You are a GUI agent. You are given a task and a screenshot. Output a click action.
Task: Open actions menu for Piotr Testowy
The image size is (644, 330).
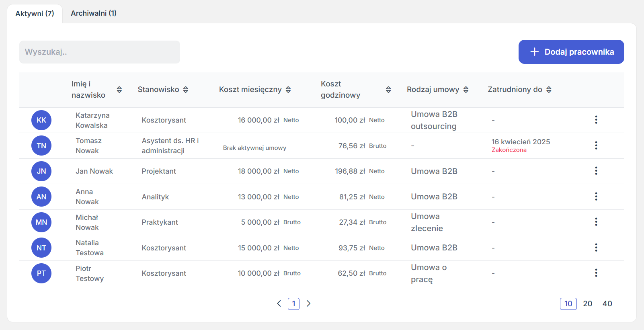point(596,273)
